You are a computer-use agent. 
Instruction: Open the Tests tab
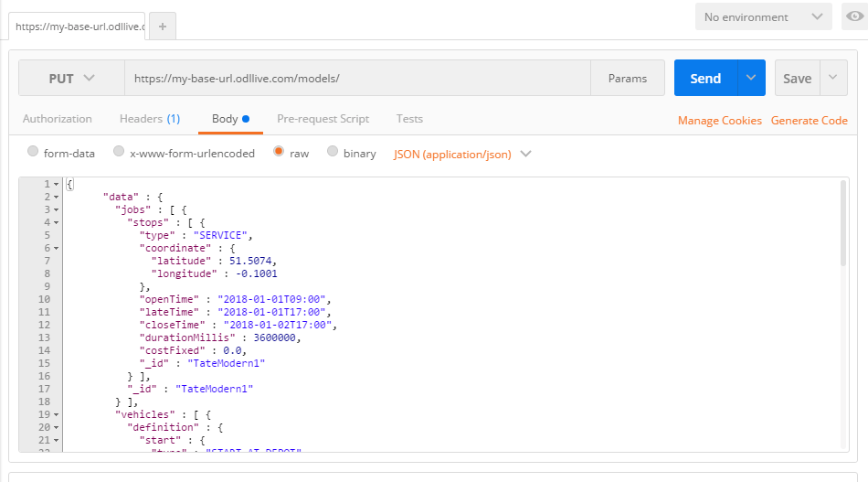409,119
